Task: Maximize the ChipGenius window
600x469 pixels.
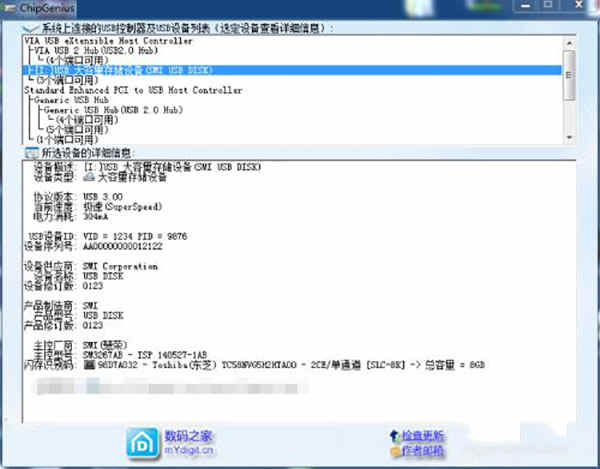Action: tap(548, 5)
